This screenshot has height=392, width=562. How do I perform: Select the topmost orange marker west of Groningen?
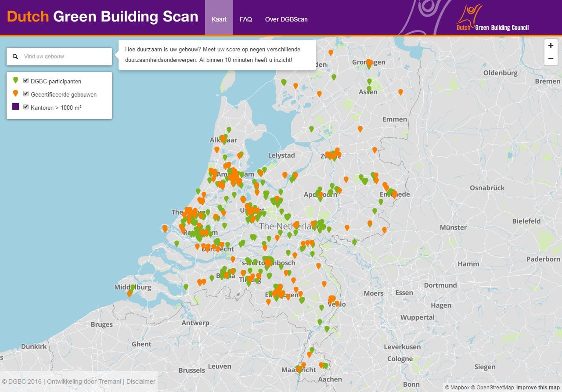331,52
